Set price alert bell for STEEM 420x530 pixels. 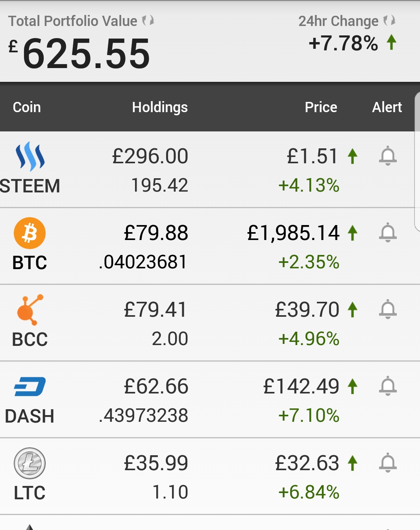388,156
